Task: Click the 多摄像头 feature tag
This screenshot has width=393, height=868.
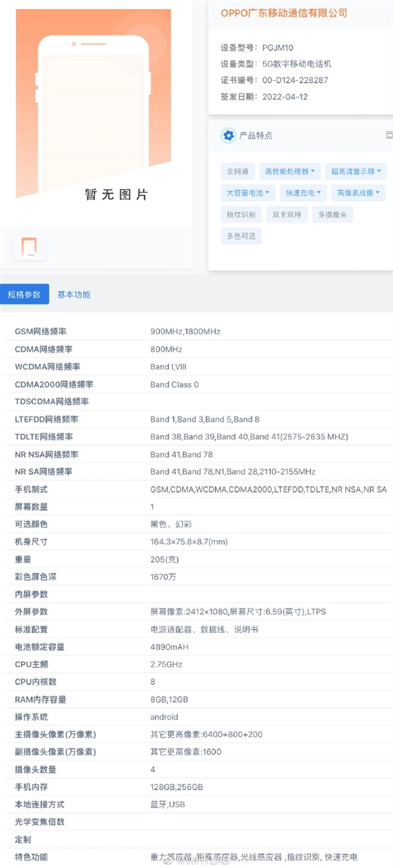Action: point(333,214)
